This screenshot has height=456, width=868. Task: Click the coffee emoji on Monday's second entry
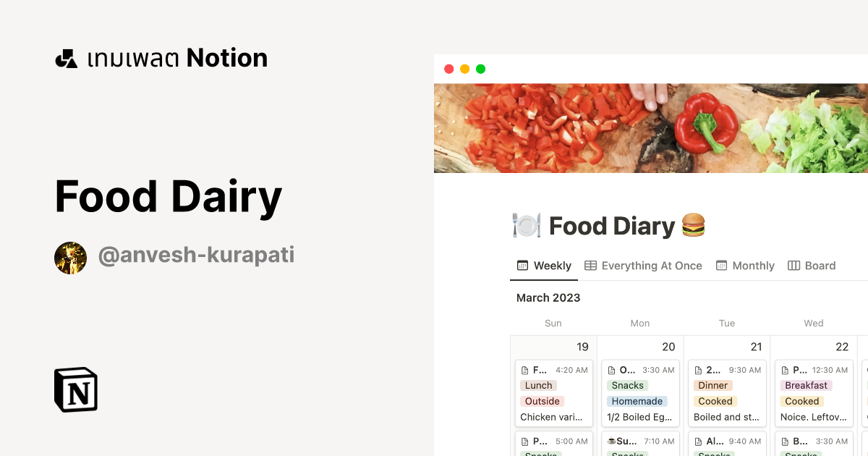click(x=613, y=441)
